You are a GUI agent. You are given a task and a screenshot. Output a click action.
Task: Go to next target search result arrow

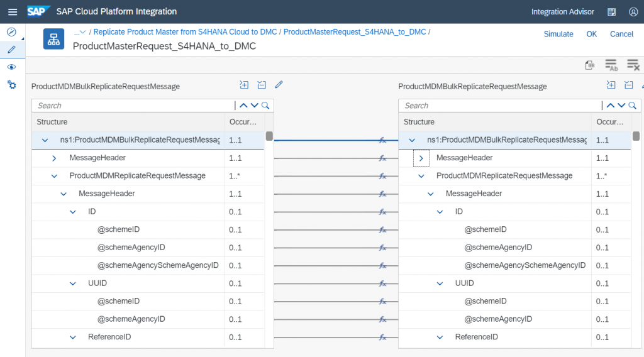pos(622,106)
